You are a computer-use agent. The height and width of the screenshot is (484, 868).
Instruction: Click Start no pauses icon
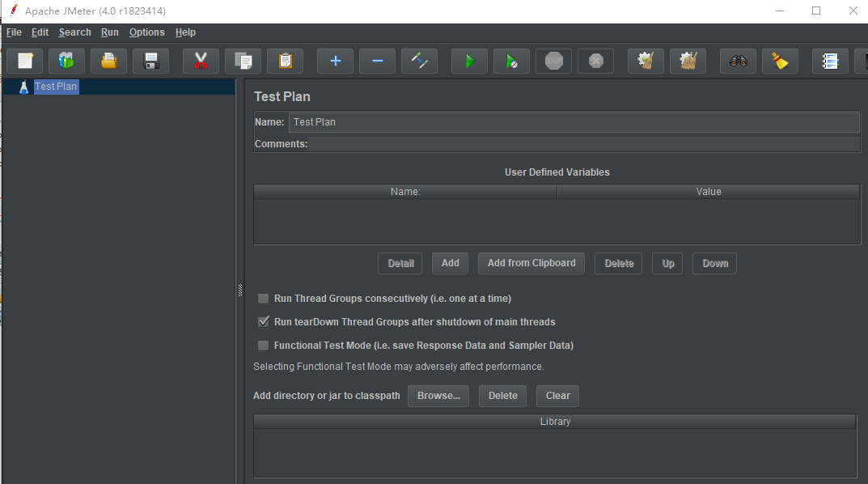(511, 61)
